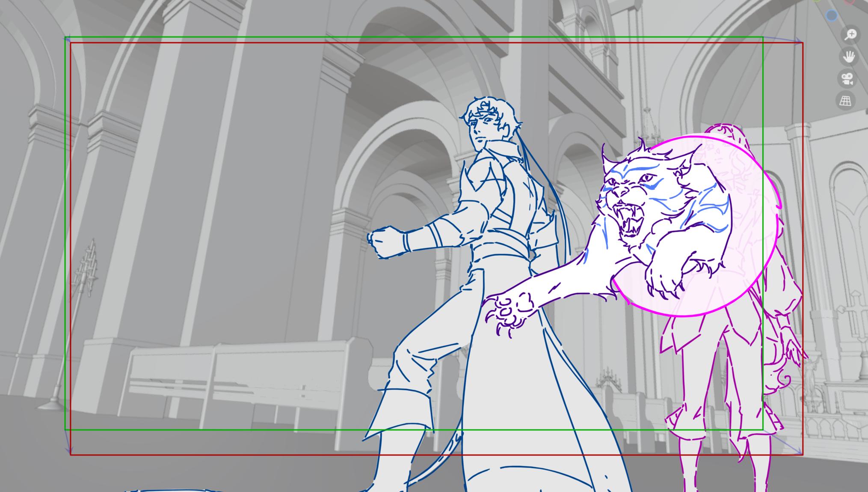868x492 pixels.
Task: Toggle the camera view icon
Action: [847, 79]
